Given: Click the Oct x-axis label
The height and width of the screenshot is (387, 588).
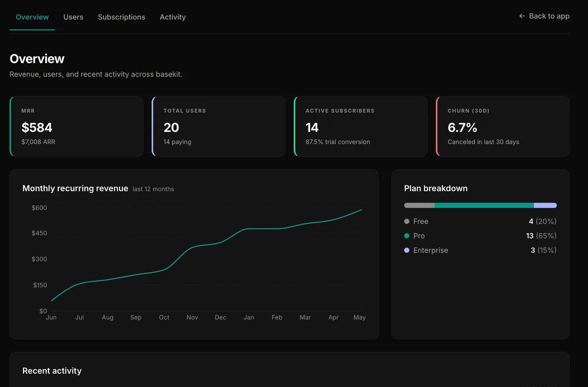Looking at the screenshot, I should click(x=164, y=318).
